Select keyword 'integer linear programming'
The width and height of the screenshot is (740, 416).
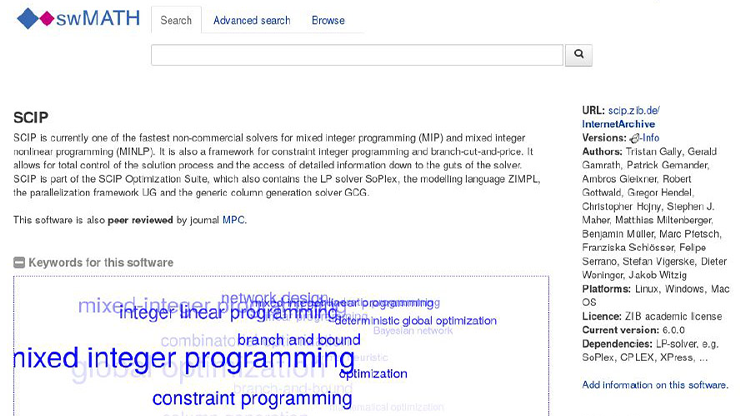(228, 312)
